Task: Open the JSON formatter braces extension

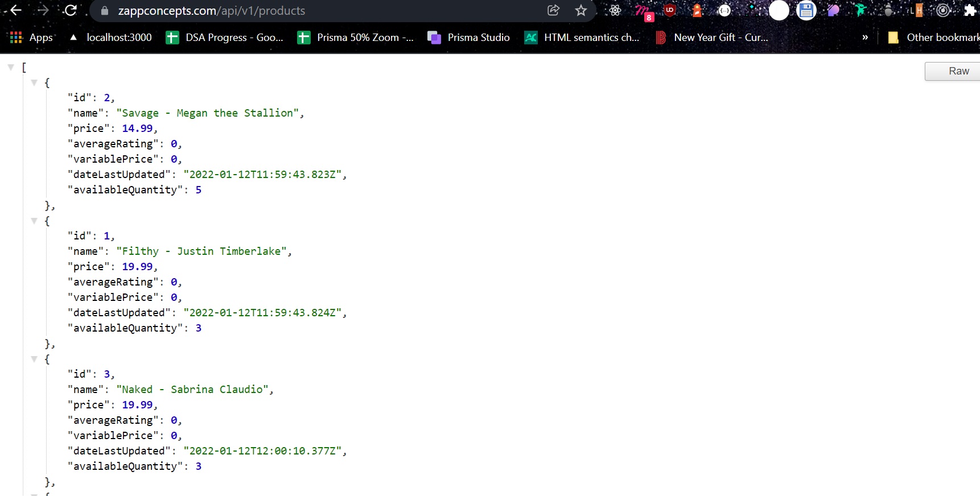Action: click(x=724, y=10)
